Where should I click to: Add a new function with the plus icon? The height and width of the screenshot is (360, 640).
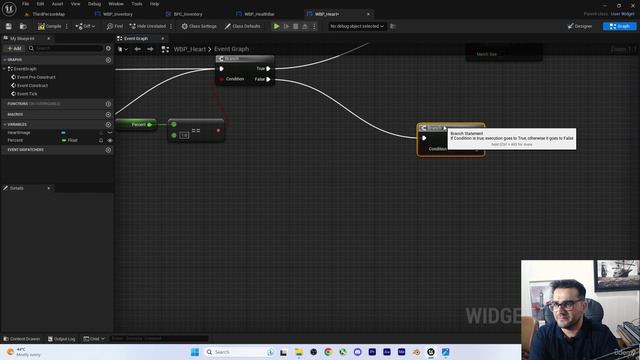[x=108, y=104]
